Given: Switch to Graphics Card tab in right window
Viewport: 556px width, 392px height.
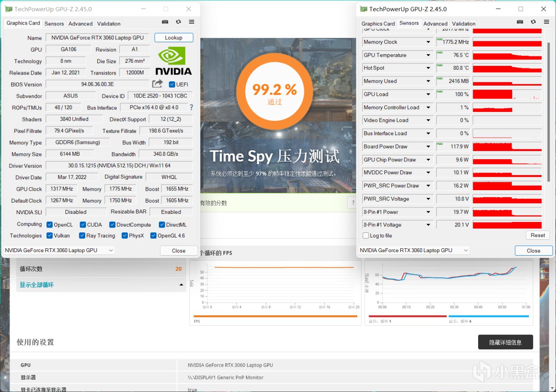Looking at the screenshot, I should point(378,24).
